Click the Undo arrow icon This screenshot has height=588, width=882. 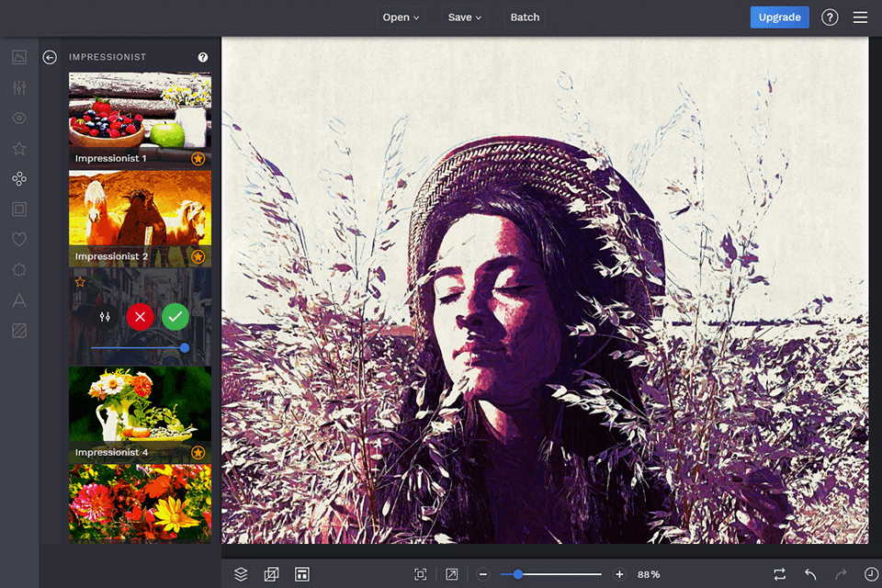point(810,574)
